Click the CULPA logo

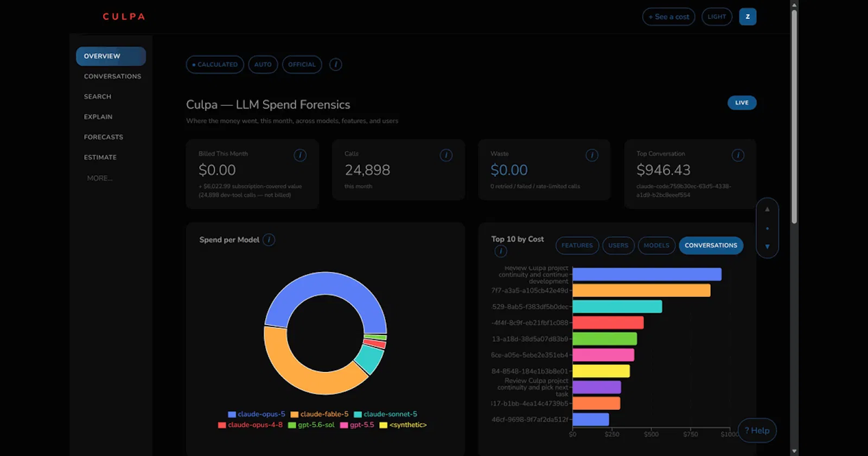(124, 17)
